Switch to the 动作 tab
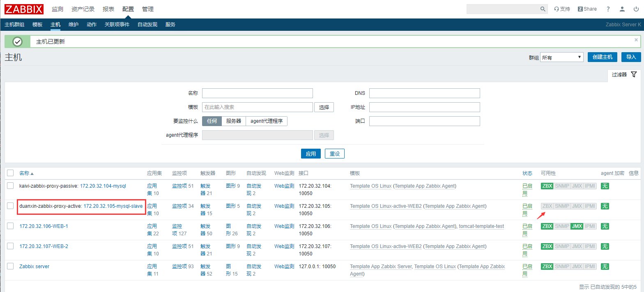 92,25
